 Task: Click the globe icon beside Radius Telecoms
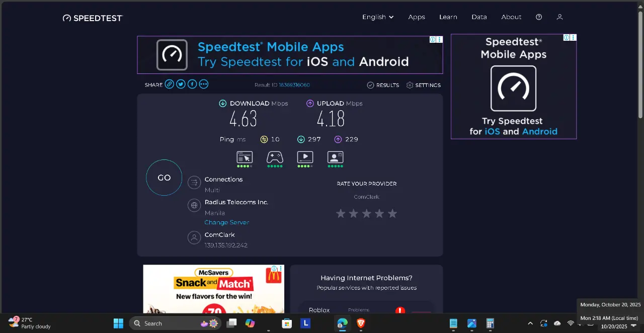tap(194, 205)
